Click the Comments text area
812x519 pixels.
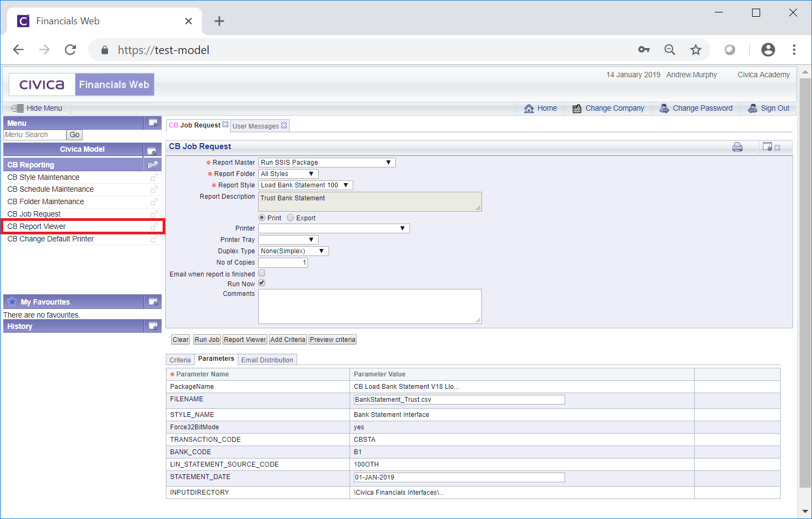370,306
